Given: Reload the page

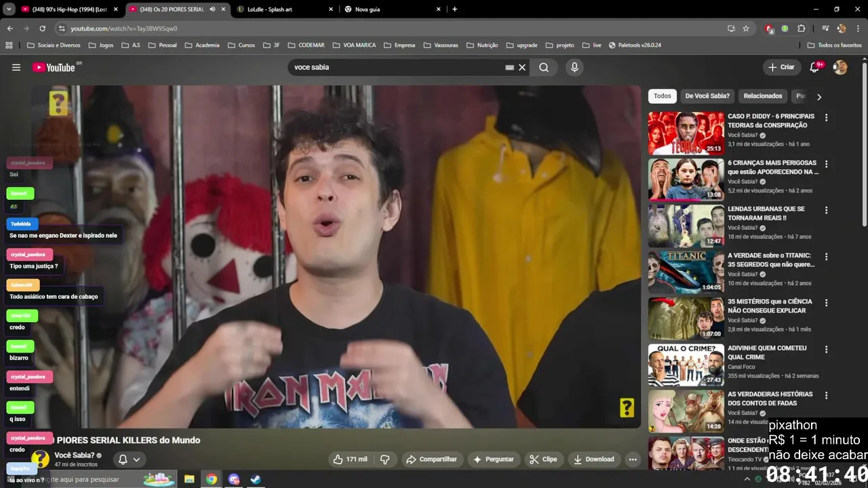Looking at the screenshot, I should pyautogui.click(x=42, y=28).
